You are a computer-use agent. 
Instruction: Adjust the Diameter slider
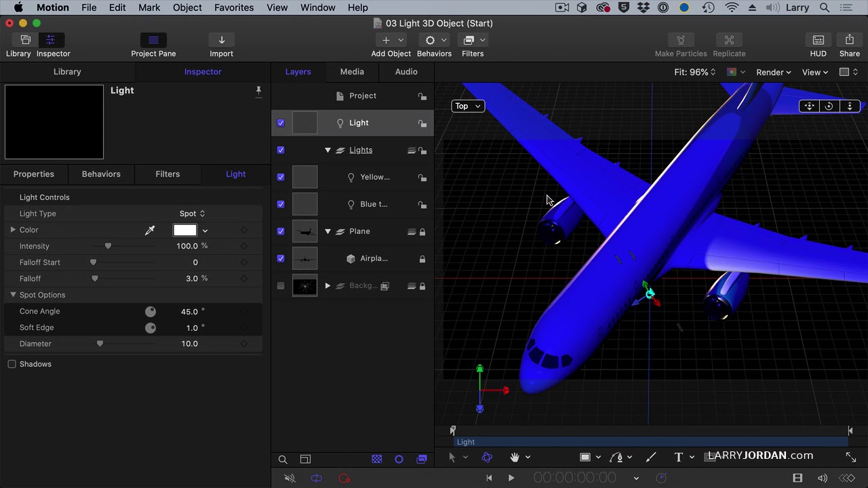tap(100, 344)
